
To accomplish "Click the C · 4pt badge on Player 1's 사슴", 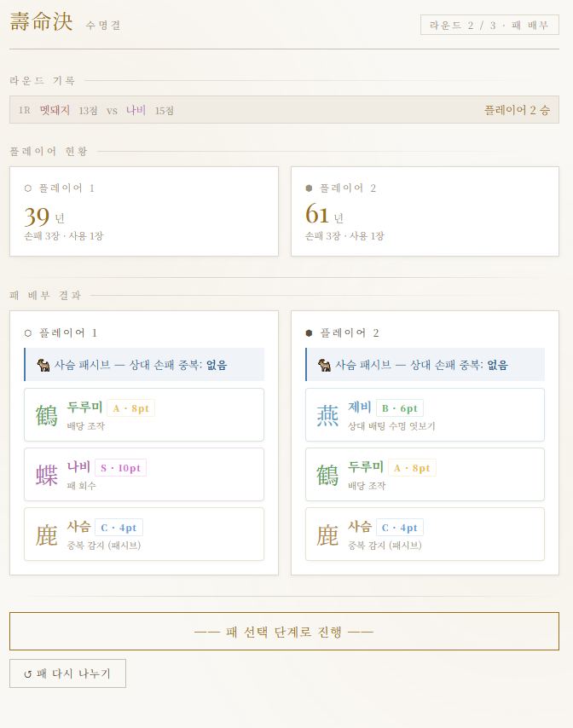I will 119,528.
